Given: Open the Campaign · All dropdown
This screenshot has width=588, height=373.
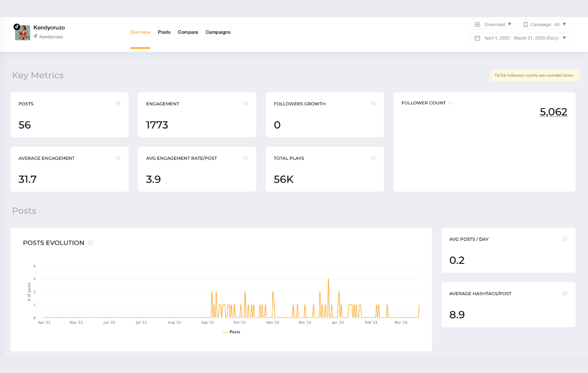Looking at the screenshot, I should (545, 24).
